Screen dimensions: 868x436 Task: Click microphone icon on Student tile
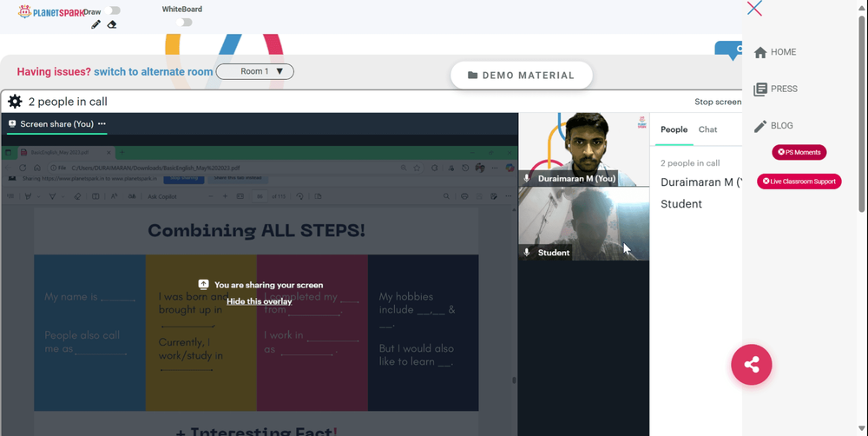tap(527, 253)
